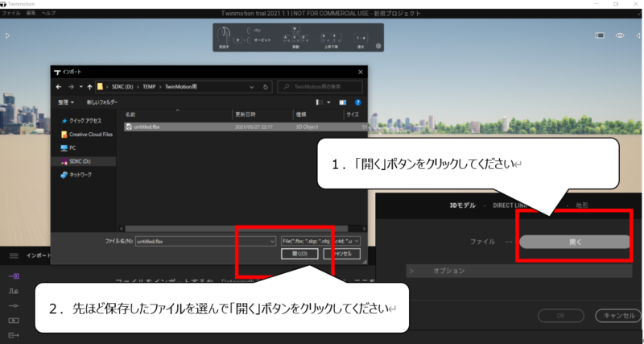The image size is (644, 344).
Task: Toggle the preview pane icon
Action: (x=343, y=102)
